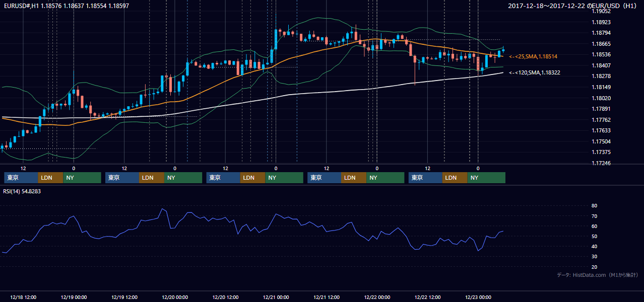Select the 12/20 00:00 date label
This screenshot has width=644, height=302.
point(175,297)
